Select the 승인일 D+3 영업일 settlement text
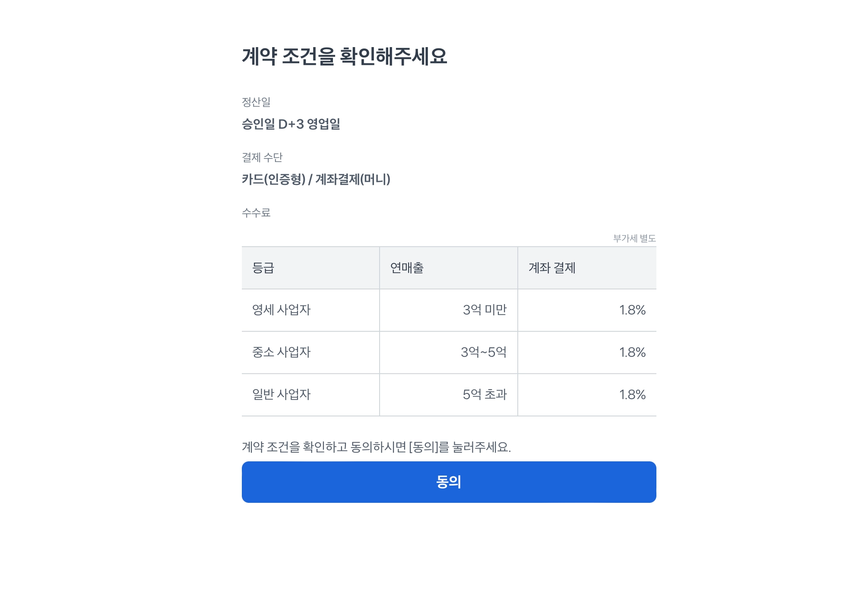849x616 pixels. 291,124
